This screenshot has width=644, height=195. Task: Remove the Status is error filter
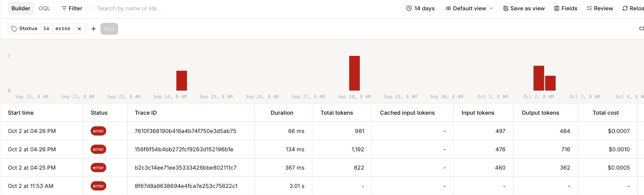[x=79, y=29]
